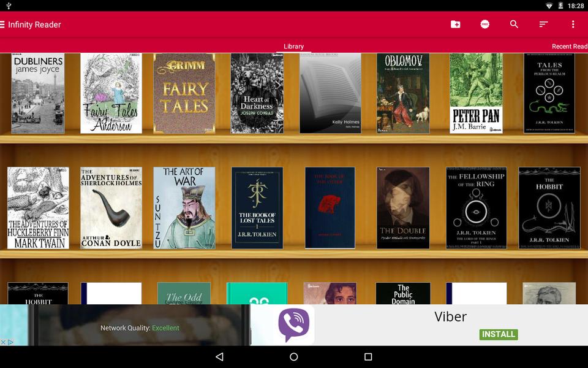Screen dimensions: 588x368
Task: Tap the Viber ad title text
Action: coord(450,316)
